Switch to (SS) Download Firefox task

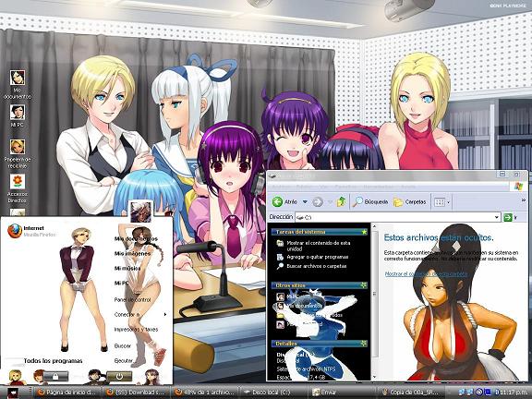(136, 392)
